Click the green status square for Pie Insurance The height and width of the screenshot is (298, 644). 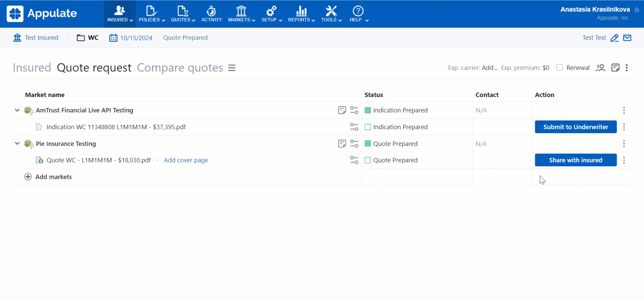368,144
